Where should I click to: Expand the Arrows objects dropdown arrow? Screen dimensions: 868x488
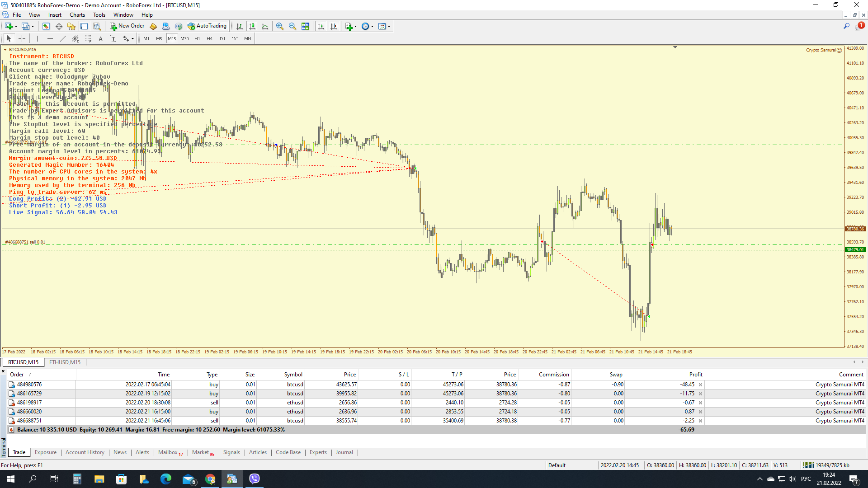(x=132, y=38)
